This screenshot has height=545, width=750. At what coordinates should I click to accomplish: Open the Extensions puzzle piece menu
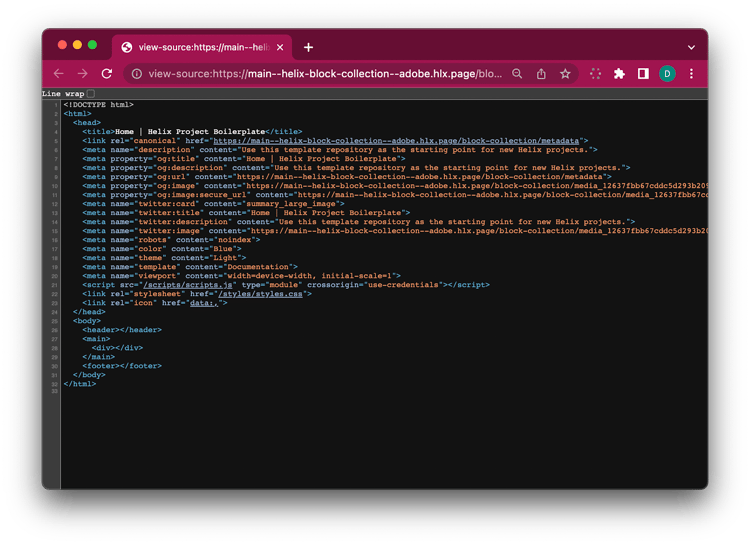pyautogui.click(x=619, y=73)
